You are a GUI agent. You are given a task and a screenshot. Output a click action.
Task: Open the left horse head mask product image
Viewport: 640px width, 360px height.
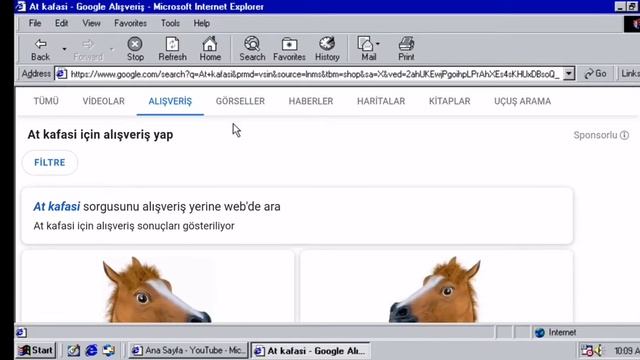(x=158, y=289)
